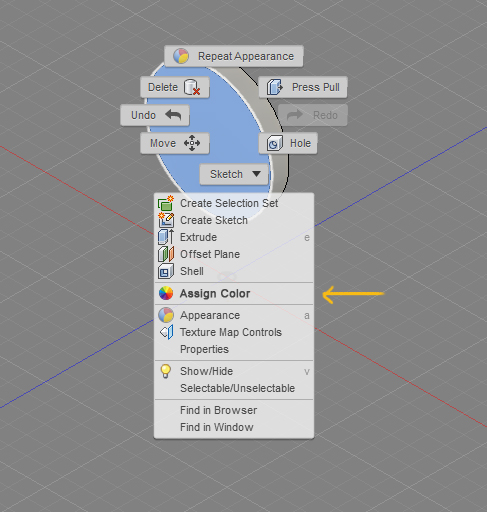Image resolution: width=487 pixels, height=512 pixels.
Task: Toggle Show/Hide lightbulb visibility
Action: click(x=166, y=371)
